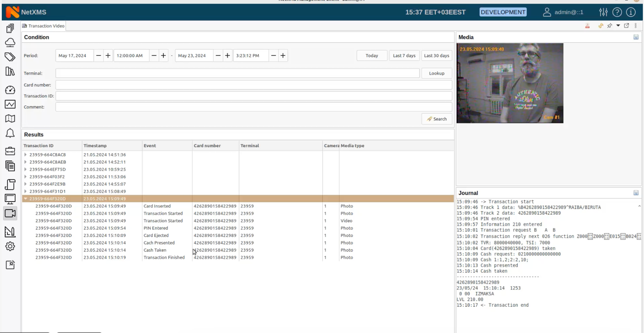The height and width of the screenshot is (333, 644).
Task: Expand transaction 23959-664F2E9B
Action: [x=25, y=184]
